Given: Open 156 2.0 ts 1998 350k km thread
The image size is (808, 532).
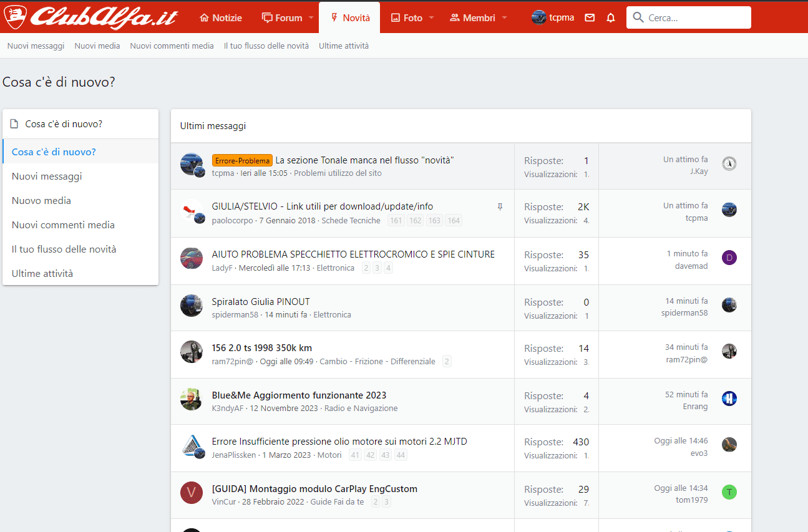Looking at the screenshot, I should click(262, 348).
